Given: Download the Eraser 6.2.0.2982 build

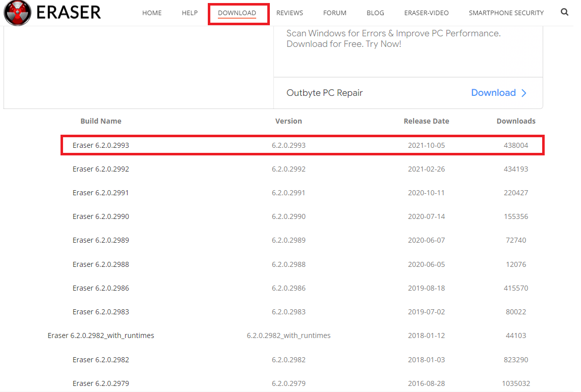Looking at the screenshot, I should (x=101, y=360).
